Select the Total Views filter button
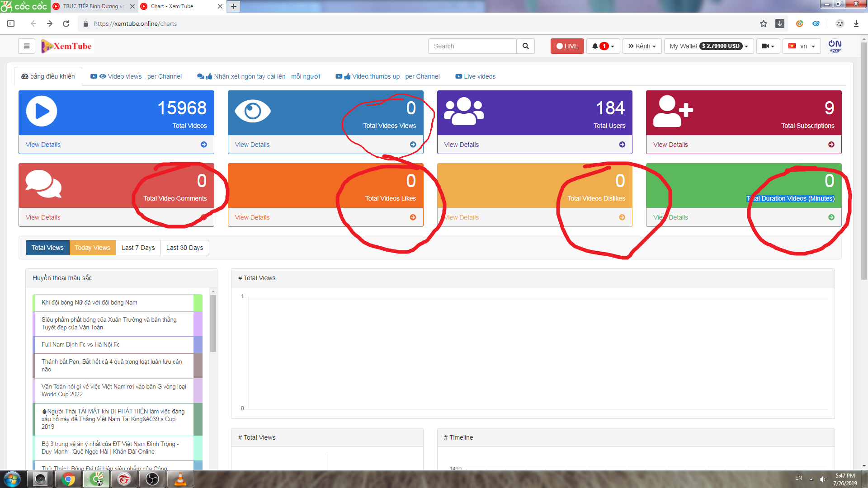This screenshot has width=868, height=488. [x=47, y=248]
